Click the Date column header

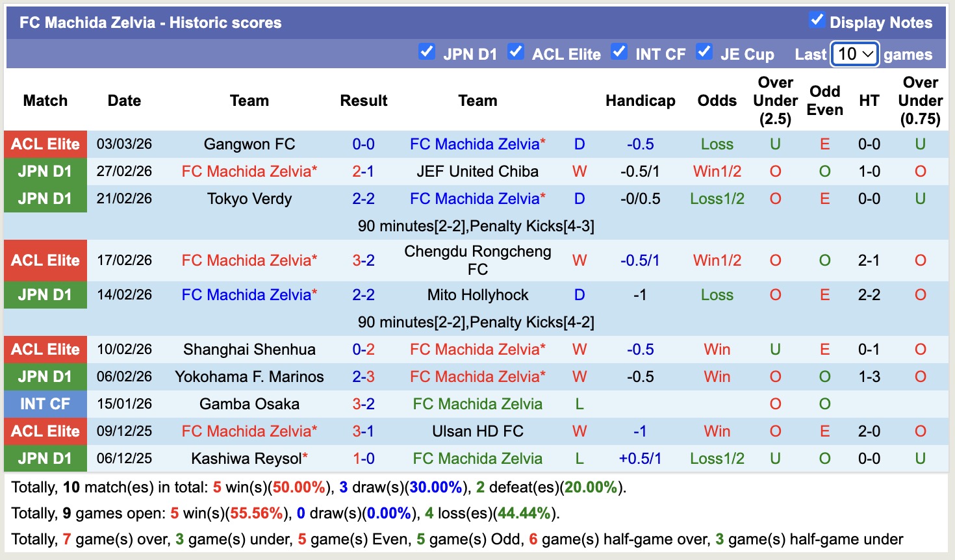tap(123, 101)
